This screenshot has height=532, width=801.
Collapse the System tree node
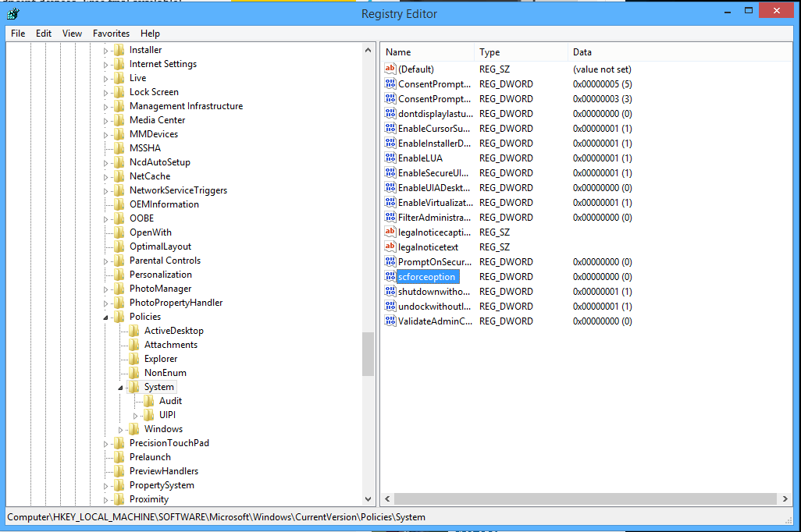tap(120, 386)
